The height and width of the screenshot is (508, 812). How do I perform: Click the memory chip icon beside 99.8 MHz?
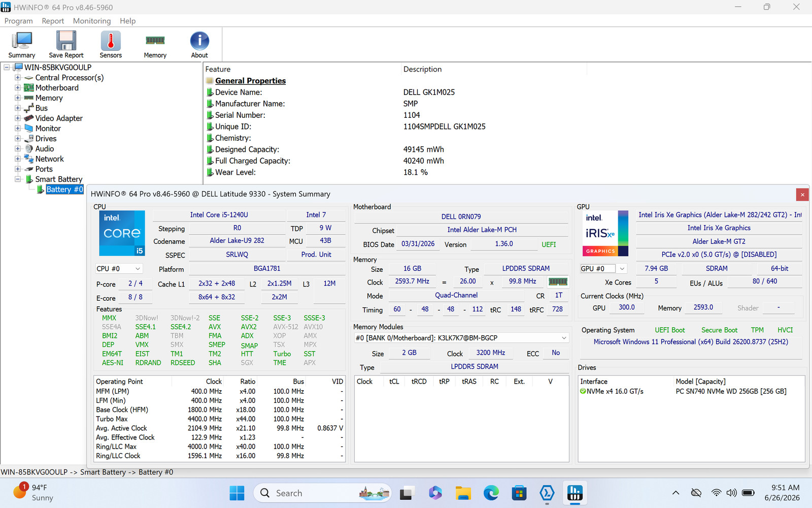(x=558, y=281)
